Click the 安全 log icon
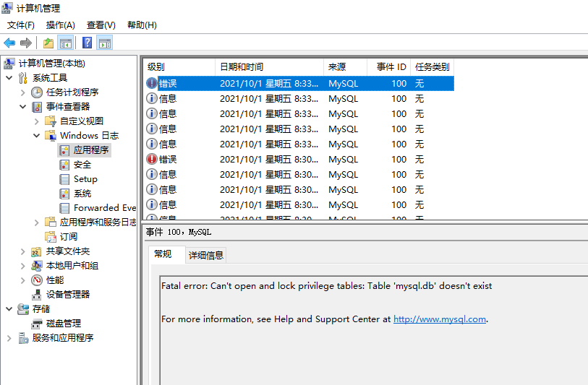The height and width of the screenshot is (385, 588). coord(64,165)
